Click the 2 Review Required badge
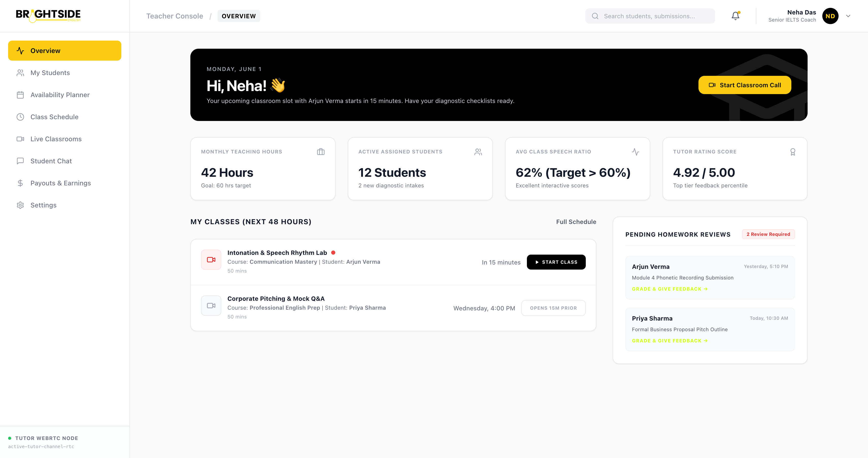The height and width of the screenshot is (458, 868). [768, 234]
